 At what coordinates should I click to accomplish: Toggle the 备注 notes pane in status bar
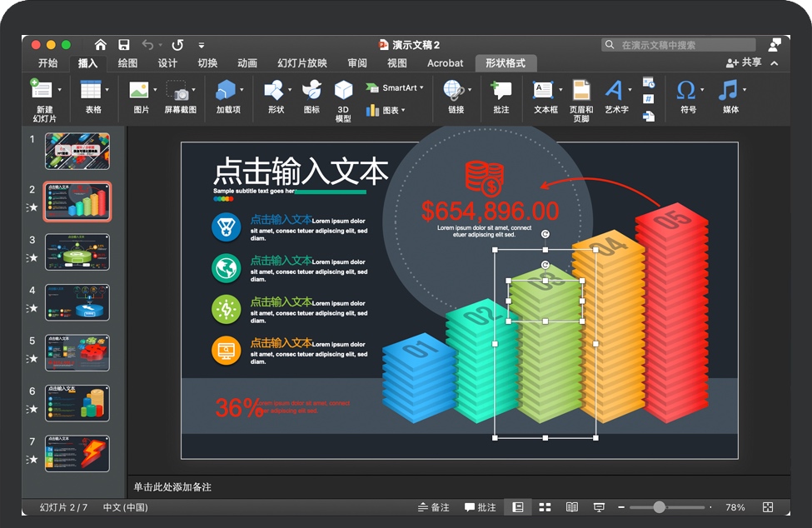433,507
